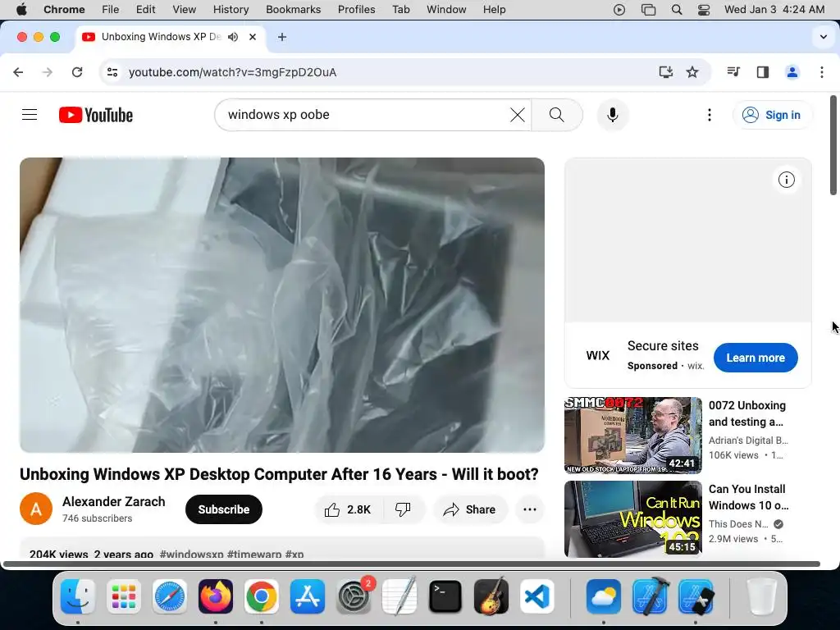Open "Can You Install Windows 10" title

[x=748, y=497]
